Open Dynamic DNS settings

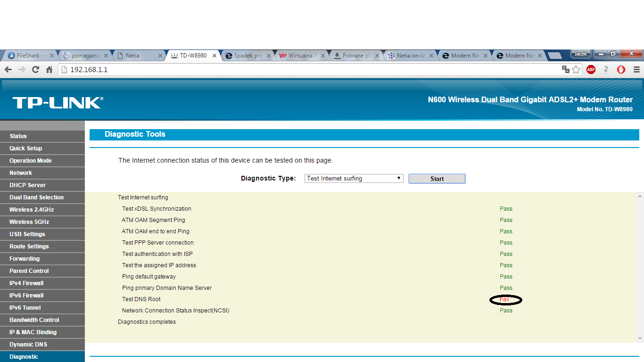click(x=42, y=345)
